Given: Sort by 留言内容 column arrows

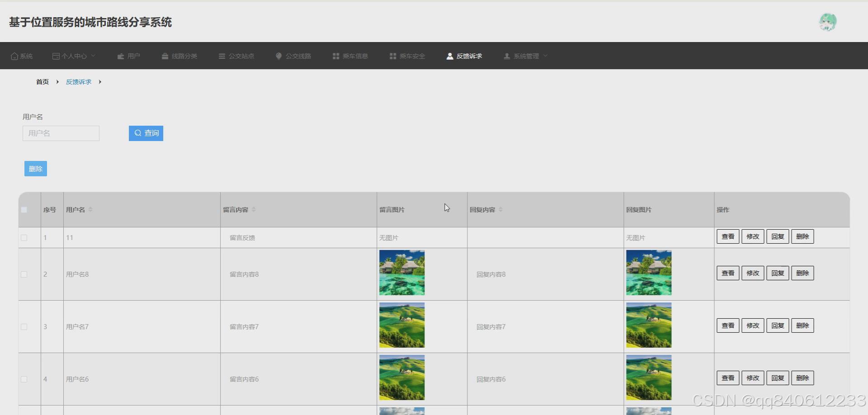Looking at the screenshot, I should 254,209.
